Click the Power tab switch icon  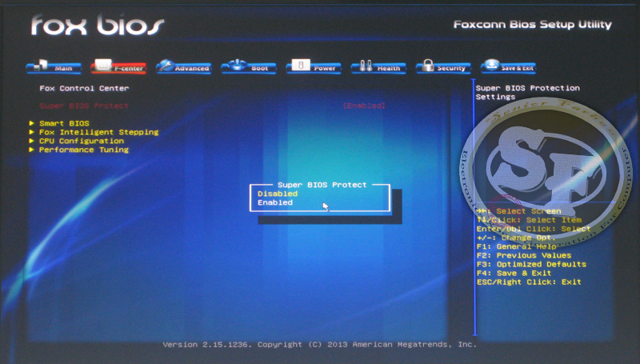tap(302, 65)
